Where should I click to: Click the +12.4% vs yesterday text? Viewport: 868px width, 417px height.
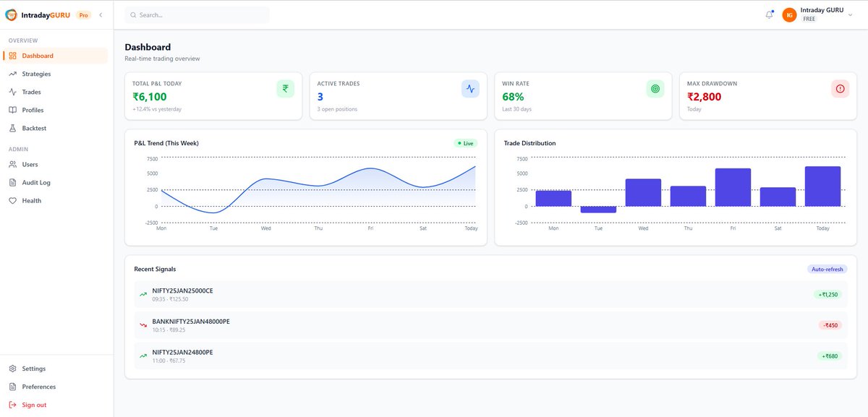point(157,109)
